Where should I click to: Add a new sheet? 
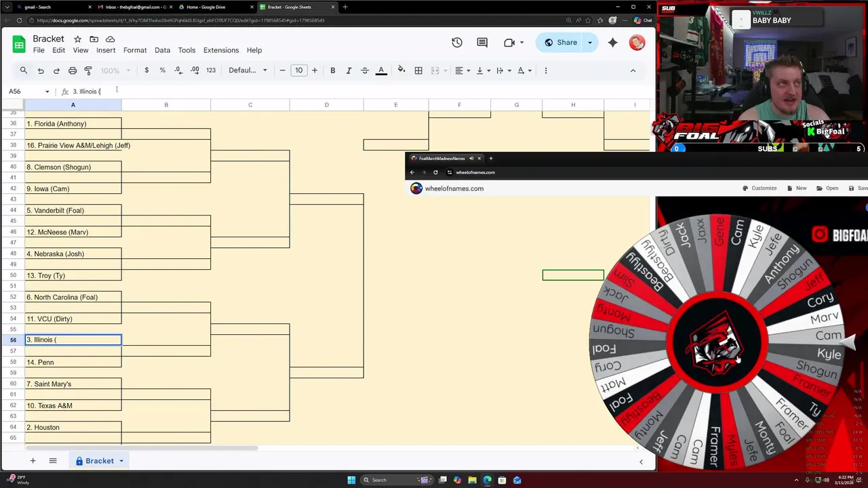pos(33,461)
